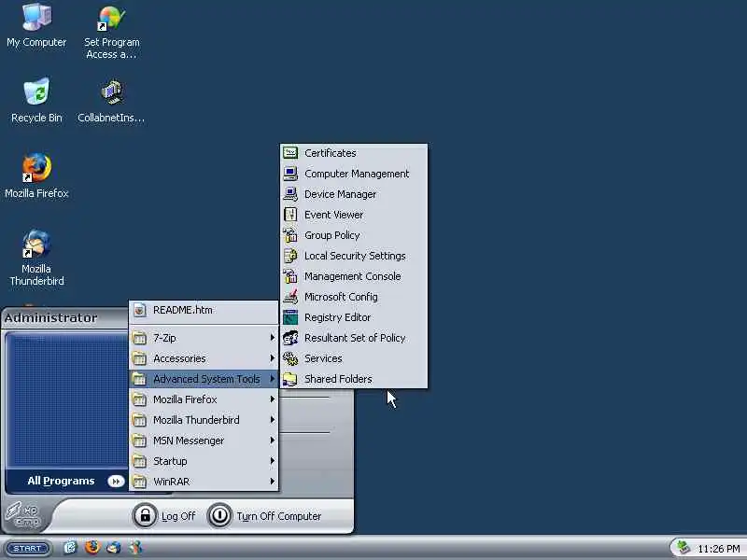Choose Computer Management menu entry
Screen dimensions: 747x560
point(354,174)
